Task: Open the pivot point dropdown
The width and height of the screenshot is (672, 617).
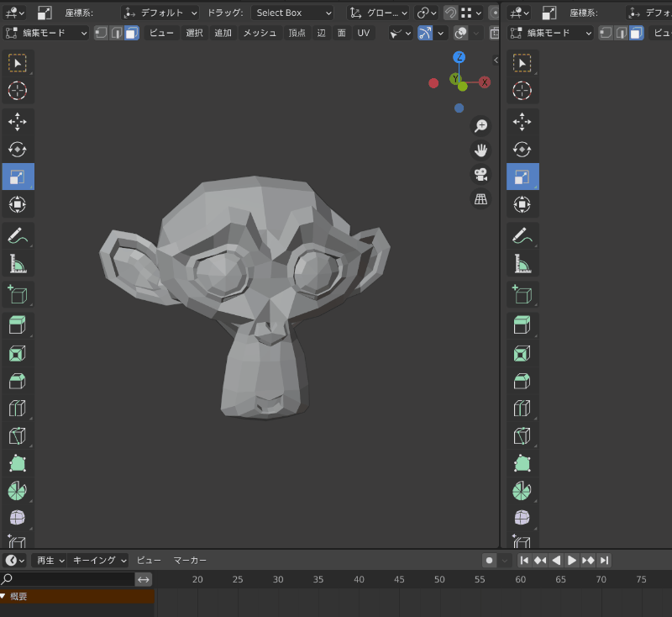Action: pyautogui.click(x=426, y=13)
